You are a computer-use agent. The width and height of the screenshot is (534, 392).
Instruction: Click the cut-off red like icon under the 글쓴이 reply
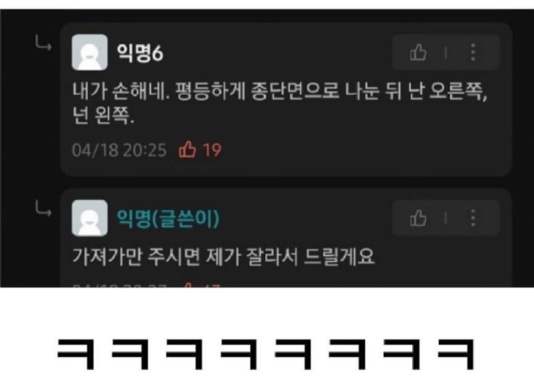coord(188,284)
